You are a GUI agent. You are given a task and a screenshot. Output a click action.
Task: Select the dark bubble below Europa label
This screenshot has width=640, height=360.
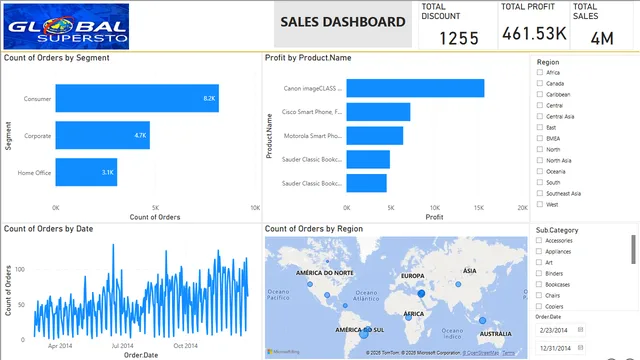421,293
